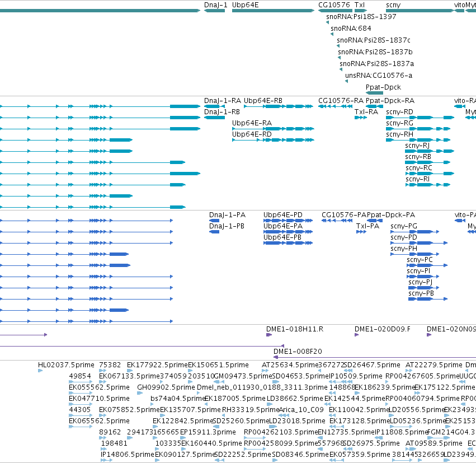Click the EK177922.5prime EST label
Image resolution: width=476 pixels, height=463 pixels.
pos(157,365)
